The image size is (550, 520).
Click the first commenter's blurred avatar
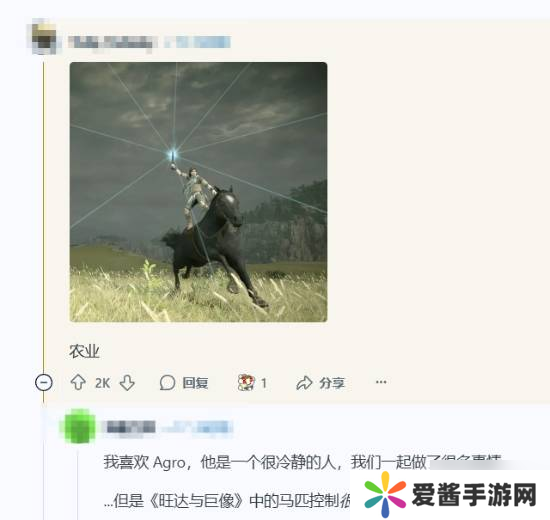[x=44, y=38]
